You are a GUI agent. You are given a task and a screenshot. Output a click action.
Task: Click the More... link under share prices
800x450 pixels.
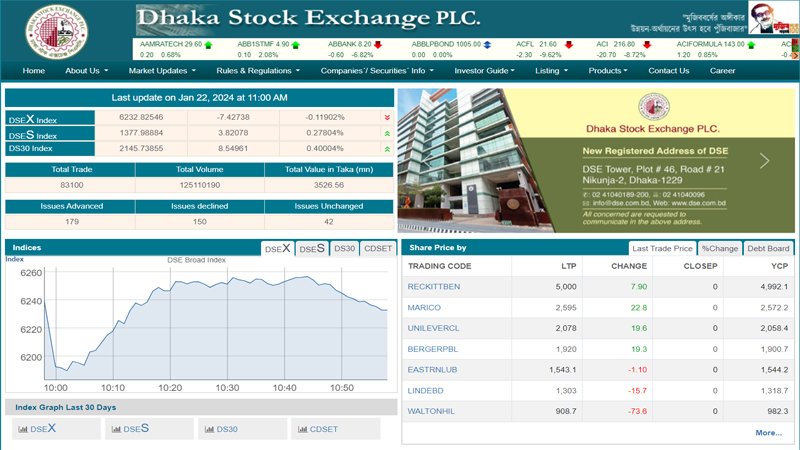coord(768,433)
